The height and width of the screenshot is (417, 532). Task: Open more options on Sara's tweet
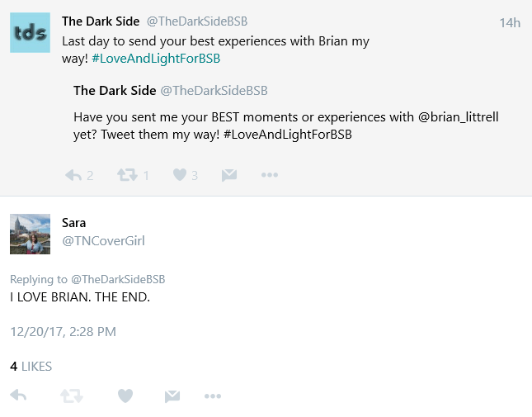click(213, 396)
